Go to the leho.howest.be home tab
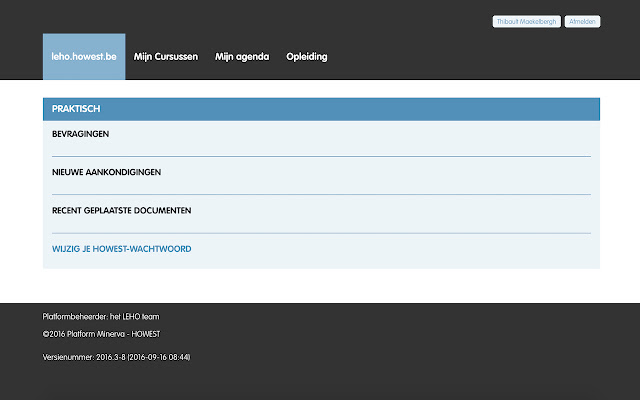This screenshot has width=640, height=400. 84,57
